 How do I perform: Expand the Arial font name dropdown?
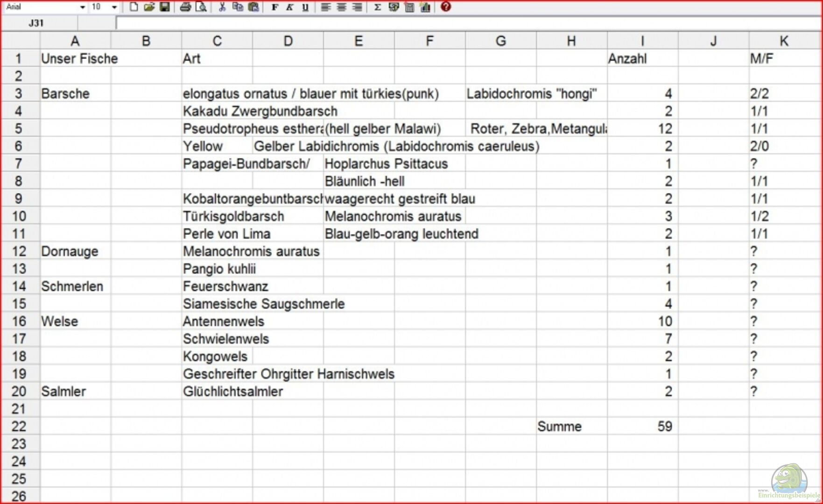click(82, 7)
